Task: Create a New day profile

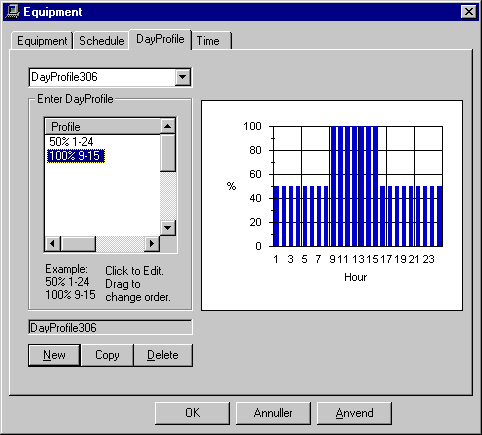Action: pos(54,355)
